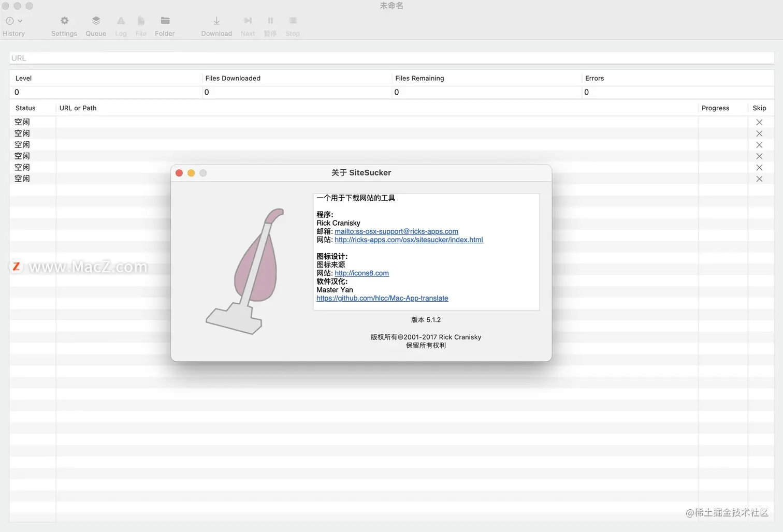The height and width of the screenshot is (532, 783).
Task: Click the Level label
Action: click(23, 78)
